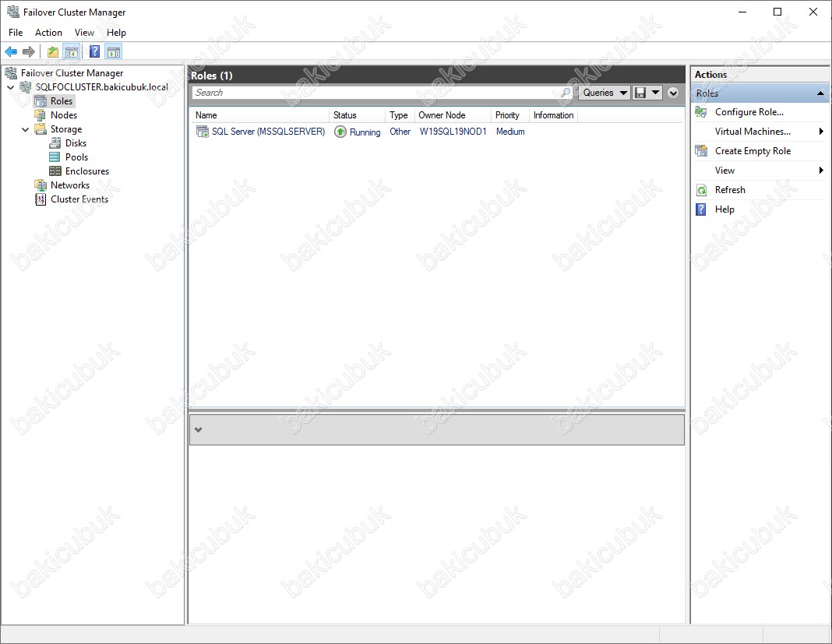The height and width of the screenshot is (644, 832).
Task: Open the dropdown arrow next to the save icon
Action: [x=656, y=93]
